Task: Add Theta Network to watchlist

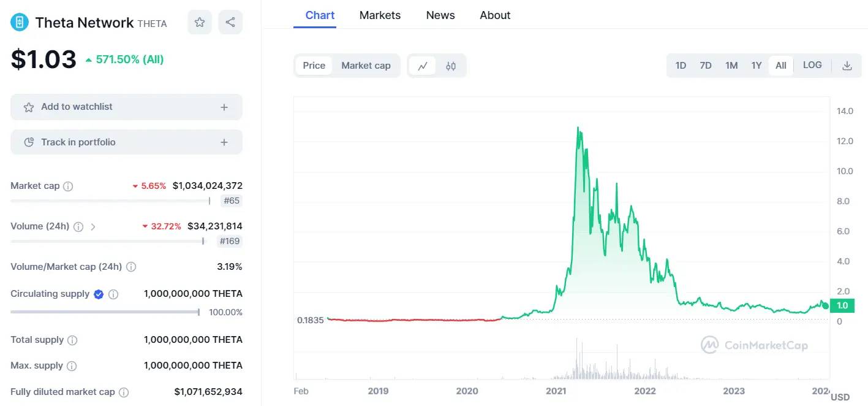Action: click(x=126, y=107)
